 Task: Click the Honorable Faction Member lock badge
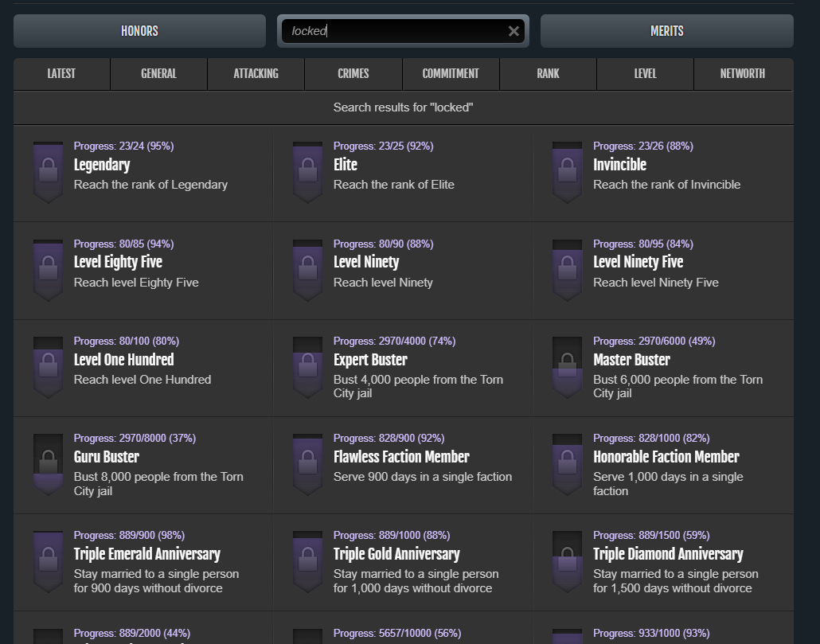coord(568,465)
